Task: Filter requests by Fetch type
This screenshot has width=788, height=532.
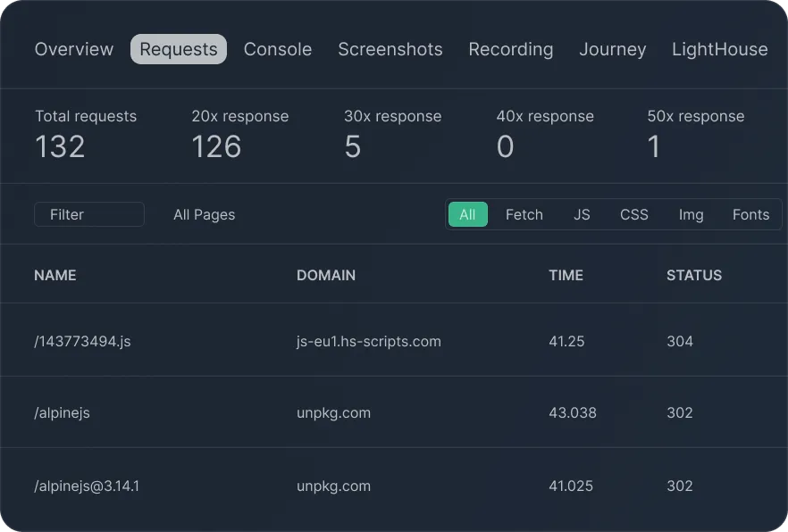Action: (x=524, y=215)
